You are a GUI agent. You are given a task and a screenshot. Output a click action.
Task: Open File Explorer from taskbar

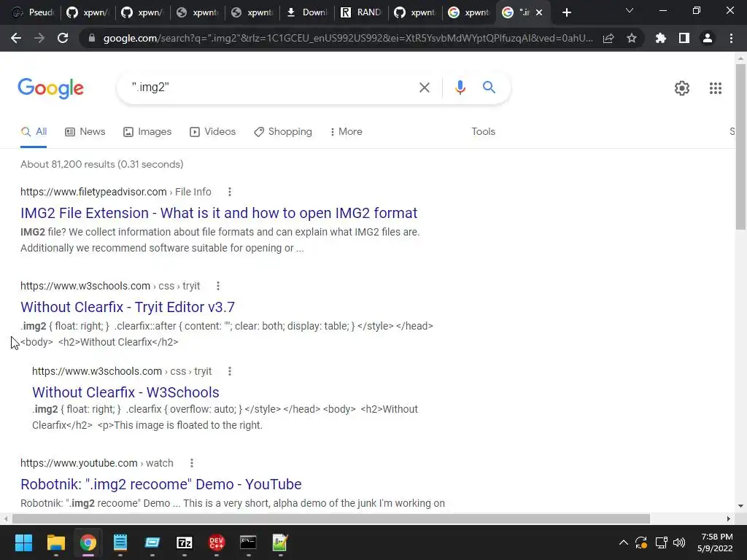click(x=55, y=542)
